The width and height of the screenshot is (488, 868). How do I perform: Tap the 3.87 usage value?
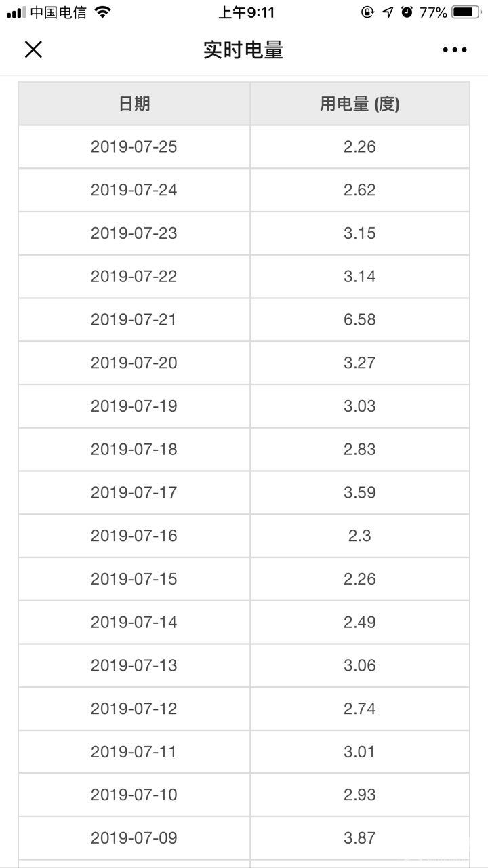360,837
